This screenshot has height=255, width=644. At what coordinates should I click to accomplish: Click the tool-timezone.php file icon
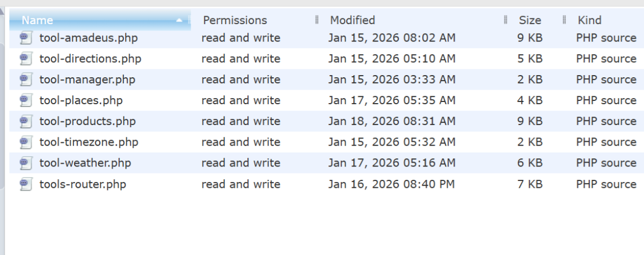pos(25,142)
